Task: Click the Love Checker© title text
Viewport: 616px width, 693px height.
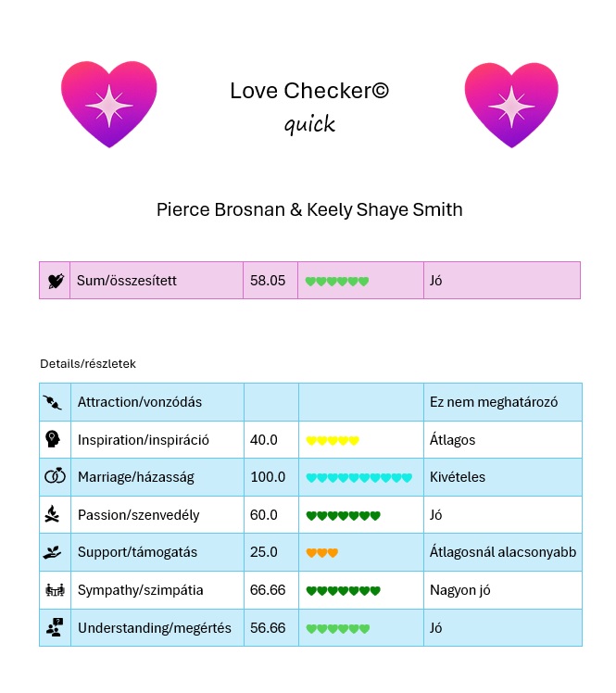Action: click(x=309, y=91)
